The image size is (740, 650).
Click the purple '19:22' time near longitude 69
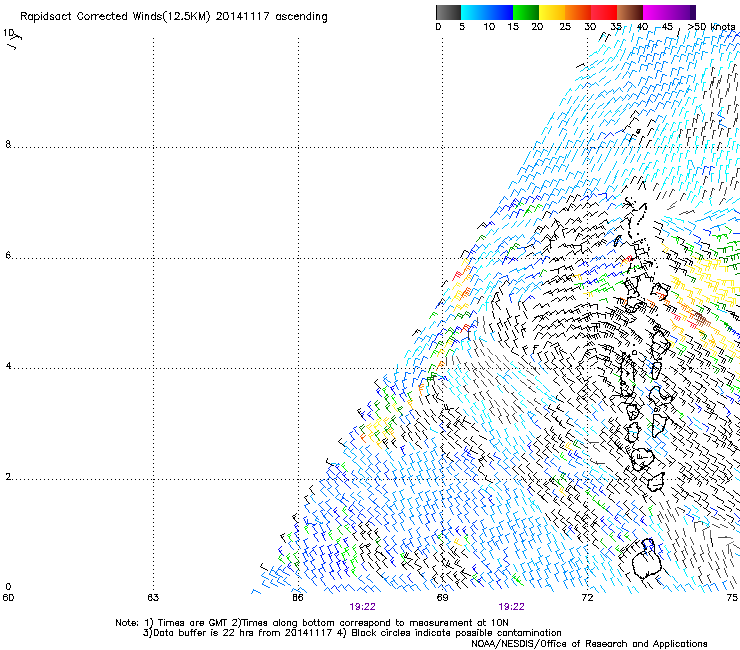(x=512, y=607)
